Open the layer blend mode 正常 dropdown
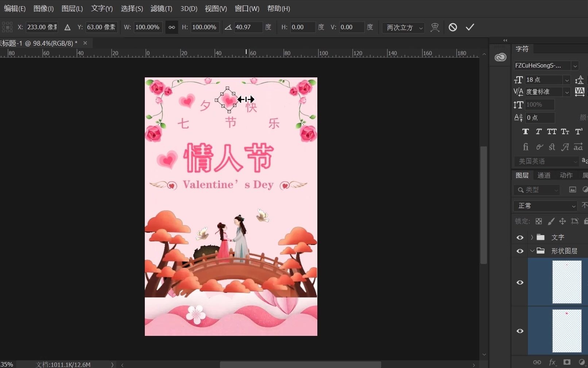The height and width of the screenshot is (368, 588). tap(545, 206)
